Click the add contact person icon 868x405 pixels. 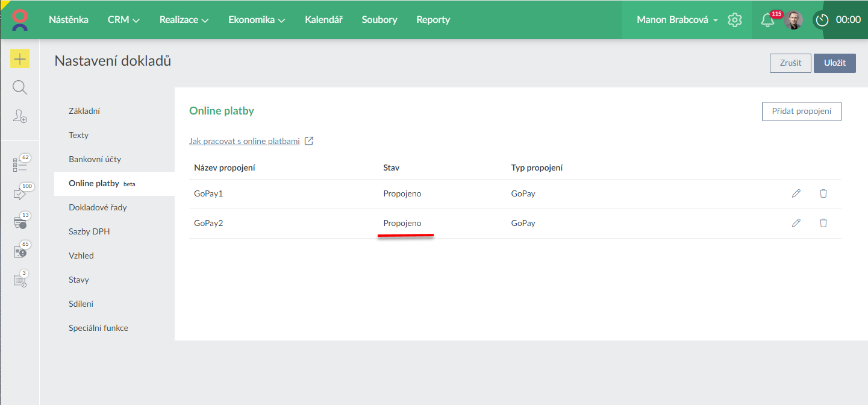(x=20, y=116)
